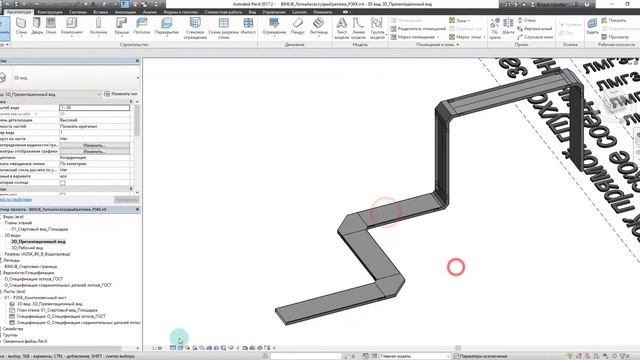The height and width of the screenshot is (360, 640).
Task: Select the Окно (Window) tool
Action: [x=51, y=27]
